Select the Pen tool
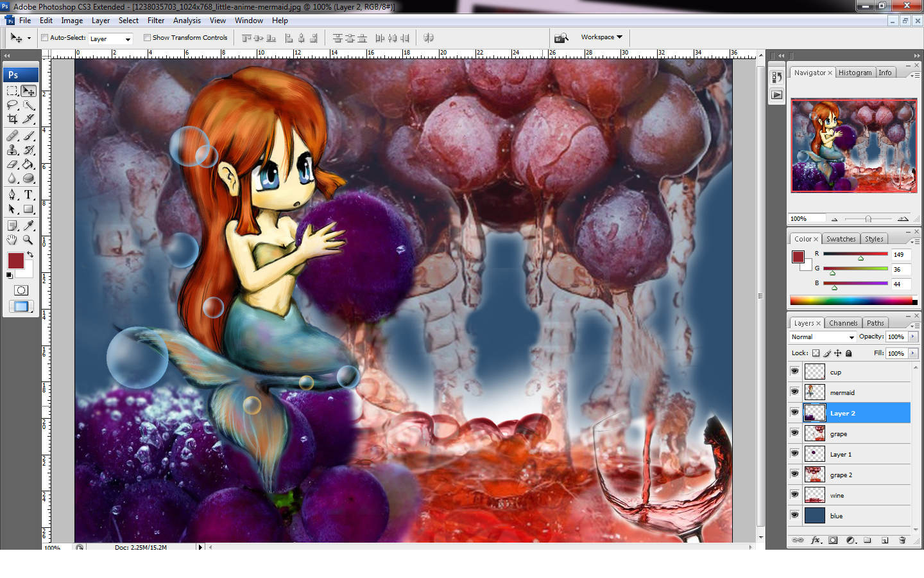The image size is (924, 578). (12, 195)
